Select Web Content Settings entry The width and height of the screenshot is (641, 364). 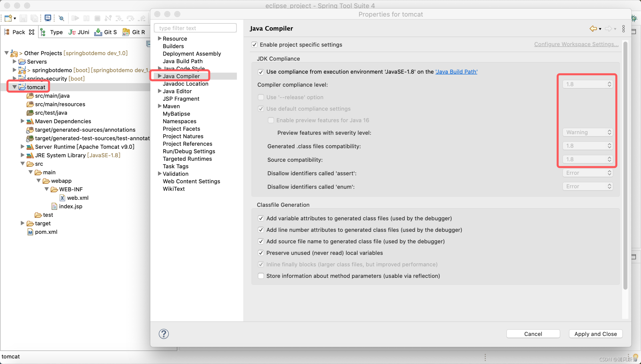[x=192, y=181]
